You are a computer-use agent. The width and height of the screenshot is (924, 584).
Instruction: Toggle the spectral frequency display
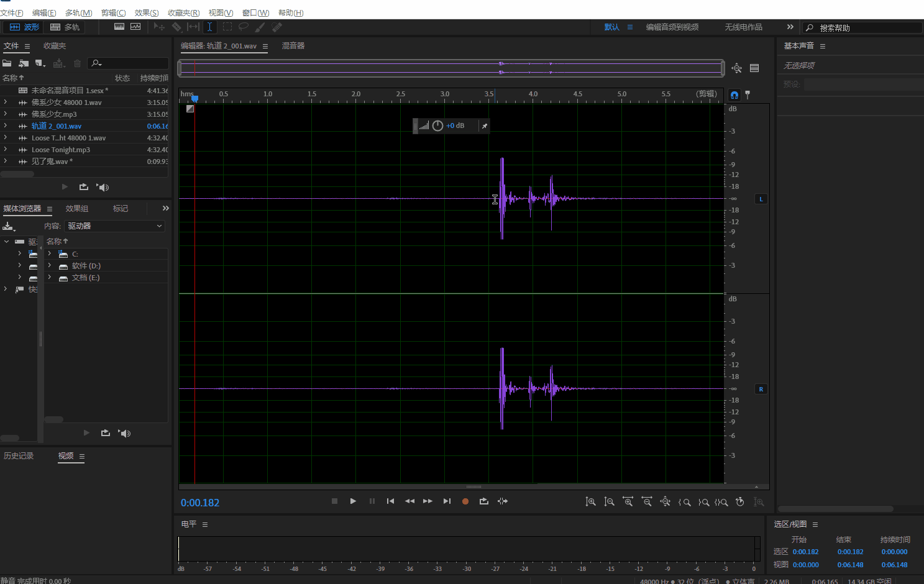tap(119, 27)
